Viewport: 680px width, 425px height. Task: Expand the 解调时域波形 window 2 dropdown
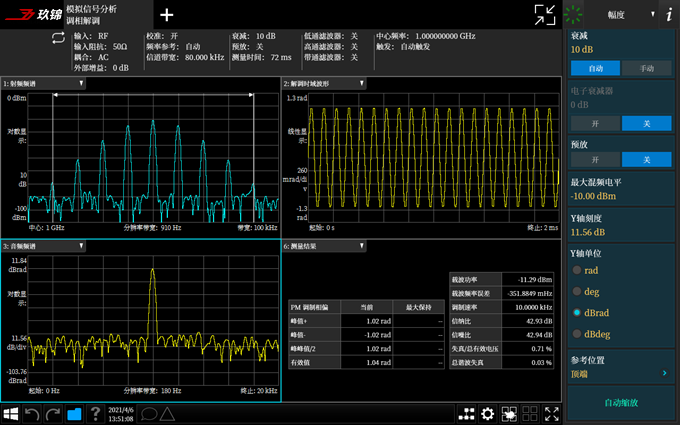point(361,83)
